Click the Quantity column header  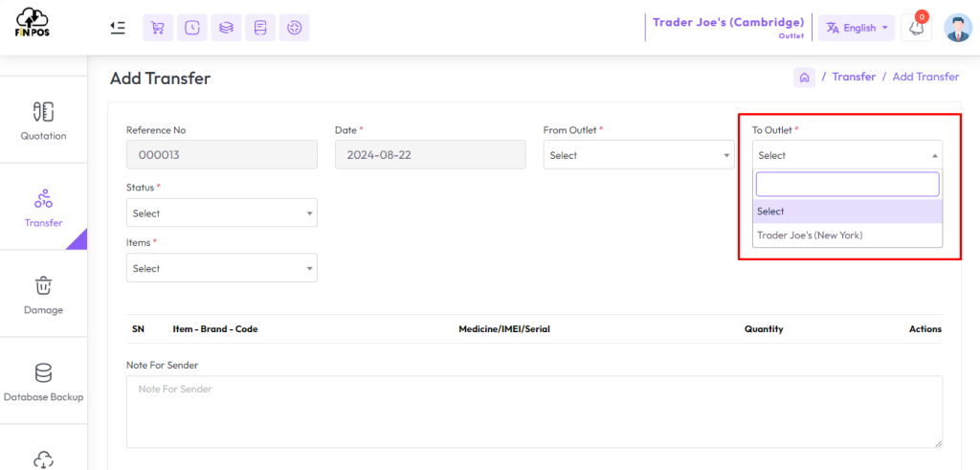764,328
